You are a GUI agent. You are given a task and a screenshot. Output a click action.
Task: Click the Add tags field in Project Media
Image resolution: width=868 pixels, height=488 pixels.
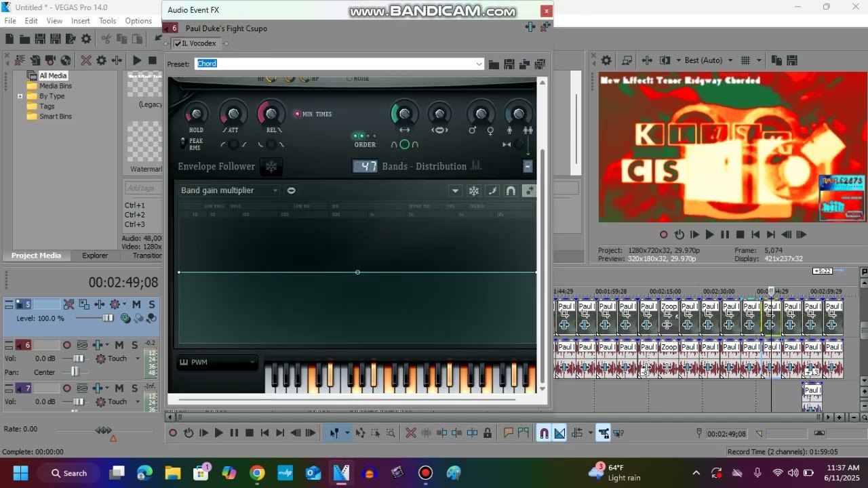(x=142, y=188)
